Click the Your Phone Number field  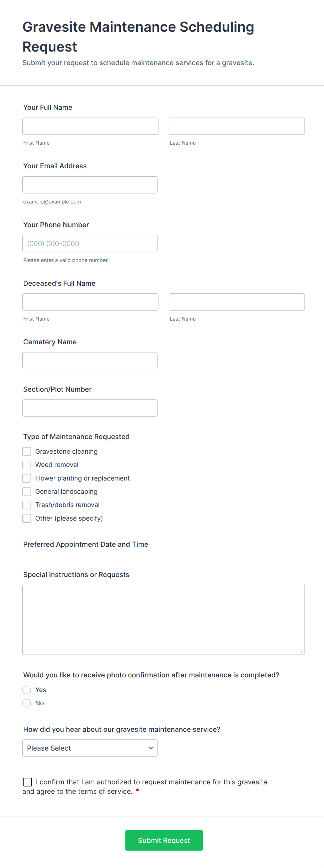[x=90, y=244]
